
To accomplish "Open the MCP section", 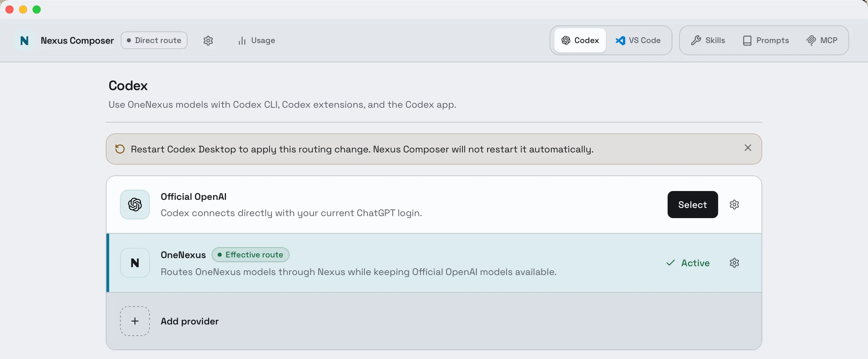I will click(822, 40).
